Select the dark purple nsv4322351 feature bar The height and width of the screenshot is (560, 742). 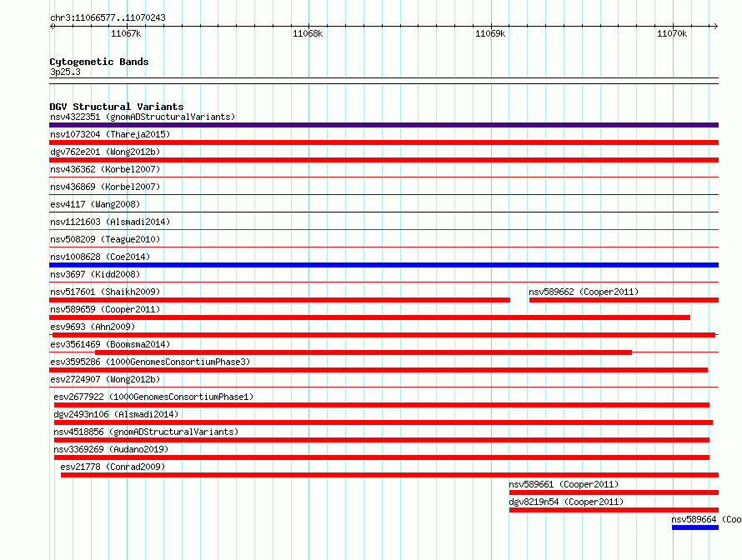coord(384,125)
